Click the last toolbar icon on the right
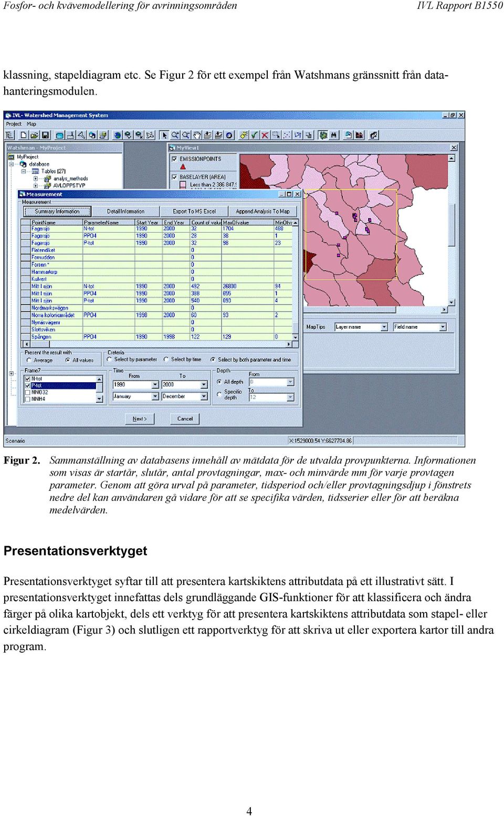 374,135
